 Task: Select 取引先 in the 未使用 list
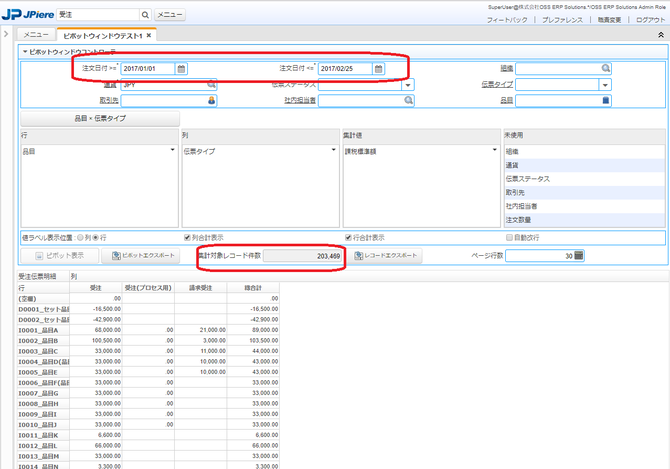pyautogui.click(x=584, y=192)
